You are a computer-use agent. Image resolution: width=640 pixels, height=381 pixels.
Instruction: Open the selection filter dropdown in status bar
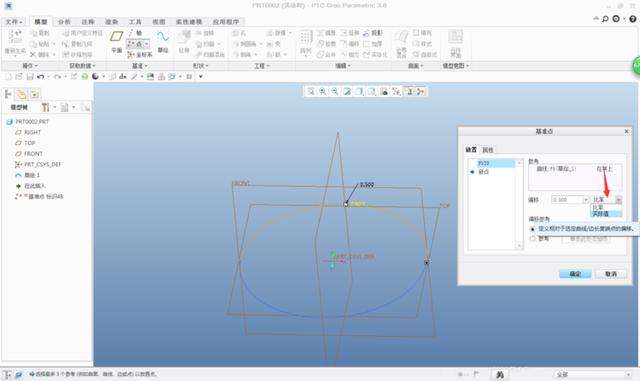[593, 374]
